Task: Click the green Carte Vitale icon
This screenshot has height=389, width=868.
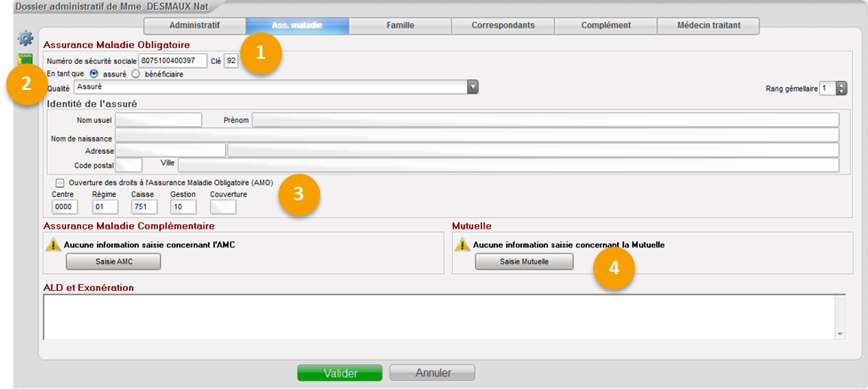Action: click(24, 60)
